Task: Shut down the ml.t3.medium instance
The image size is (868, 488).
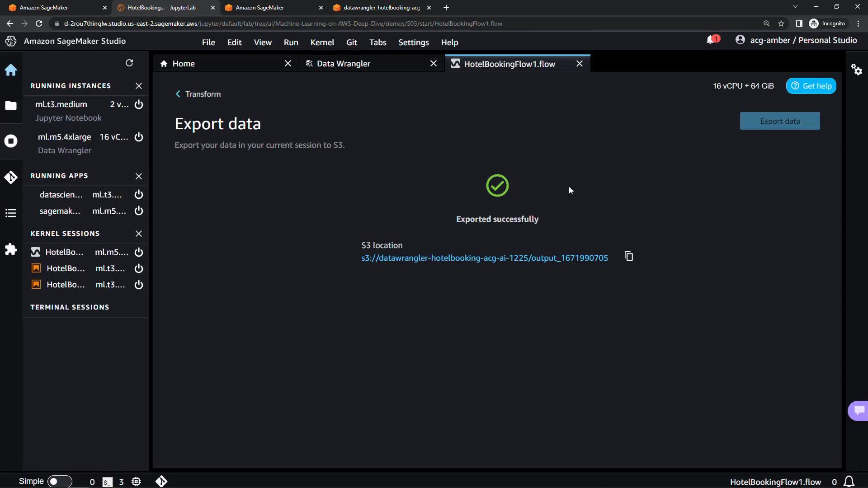Action: tap(139, 104)
